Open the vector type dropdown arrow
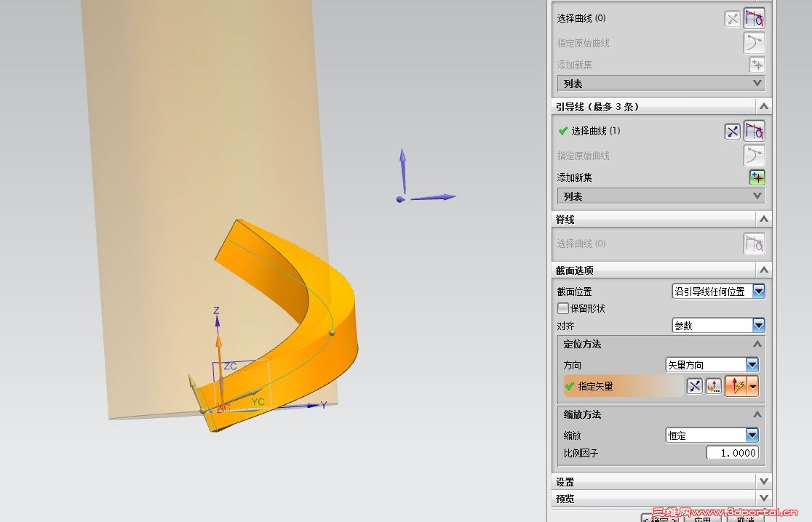 753,386
